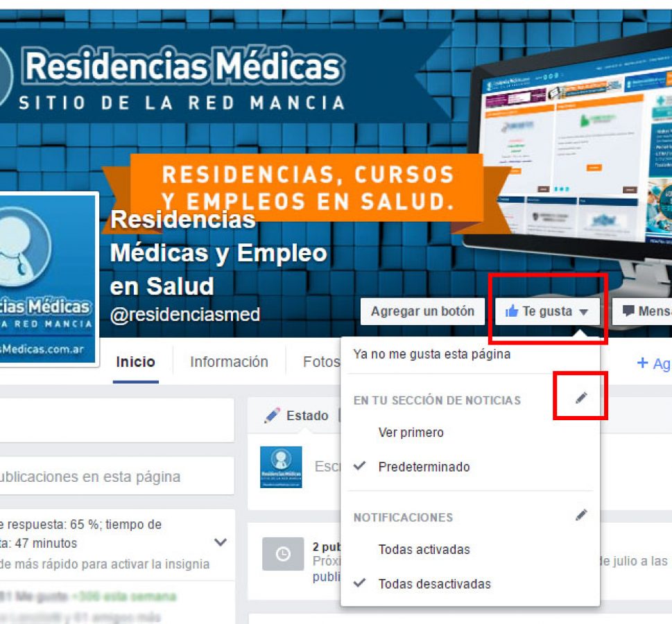This screenshot has width=672, height=624.
Task: Select Predeterminado news feed option
Action: (x=424, y=467)
